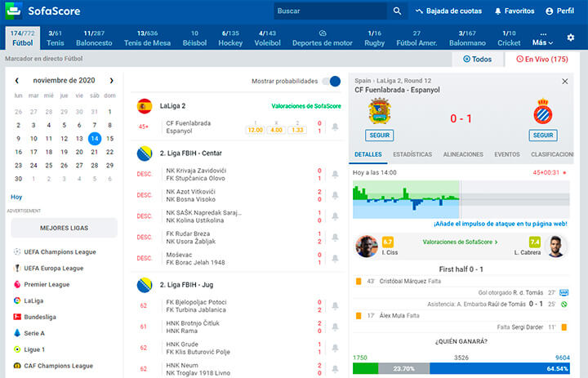
Task: Click the flag icon of 2. Liga FBIH - Centar
Action: click(145, 153)
